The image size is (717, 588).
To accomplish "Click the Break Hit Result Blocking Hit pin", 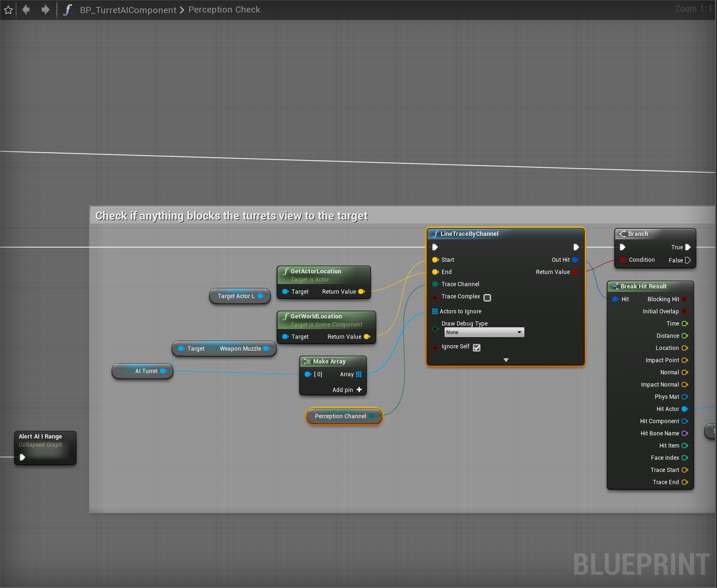I will click(684, 299).
